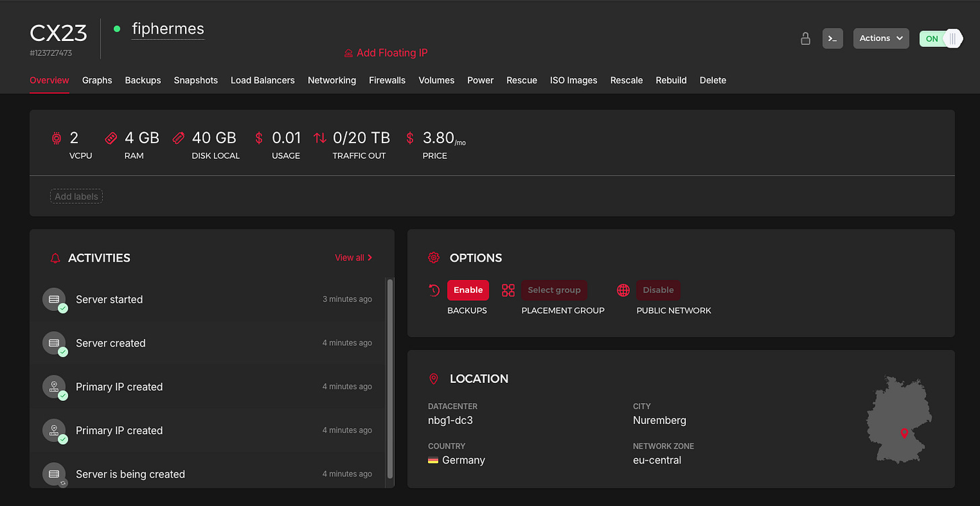Image resolution: width=980 pixels, height=506 pixels.
Task: Click the backups history clock icon
Action: click(434, 290)
